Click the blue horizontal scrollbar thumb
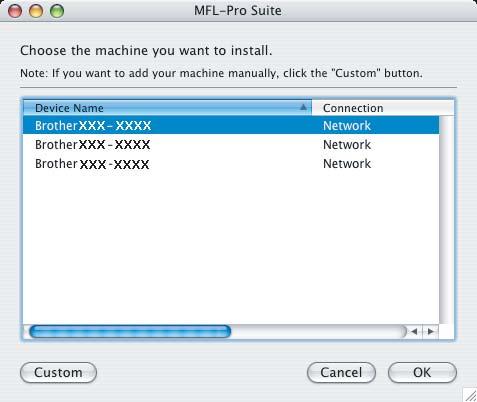 130,332
